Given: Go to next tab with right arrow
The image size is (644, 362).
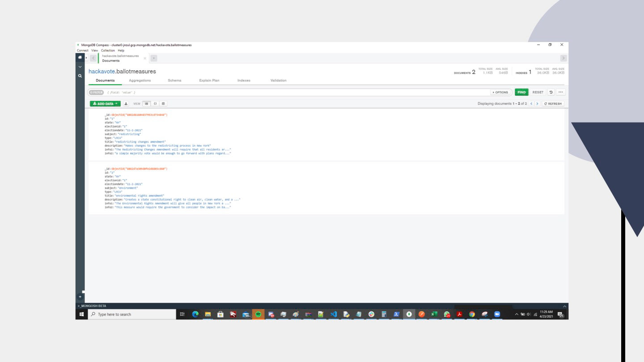Looking at the screenshot, I should (563, 58).
